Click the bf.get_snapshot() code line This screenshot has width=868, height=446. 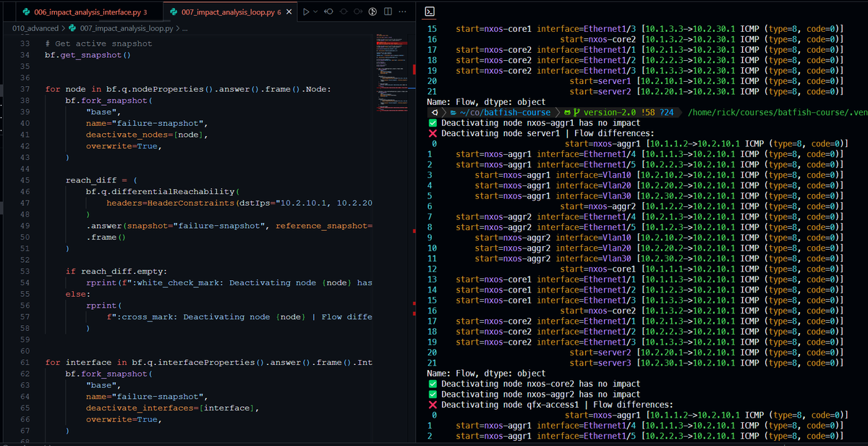click(x=88, y=55)
